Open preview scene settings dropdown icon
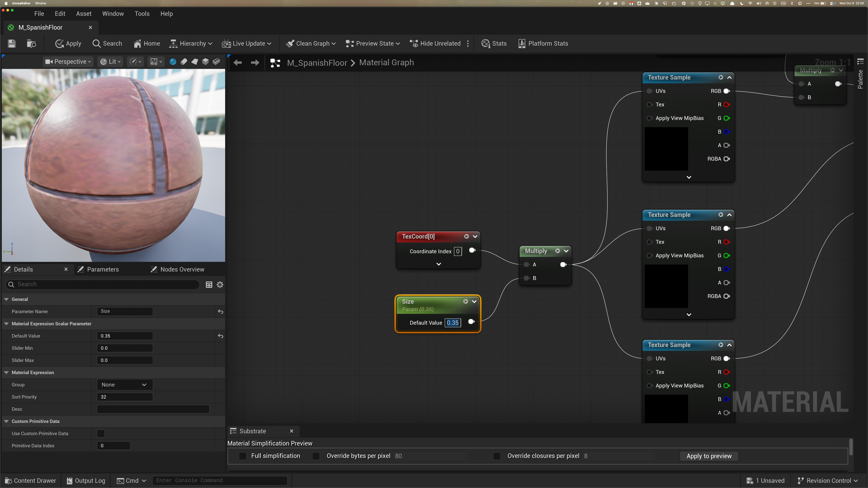The image size is (868, 488). [x=156, y=62]
